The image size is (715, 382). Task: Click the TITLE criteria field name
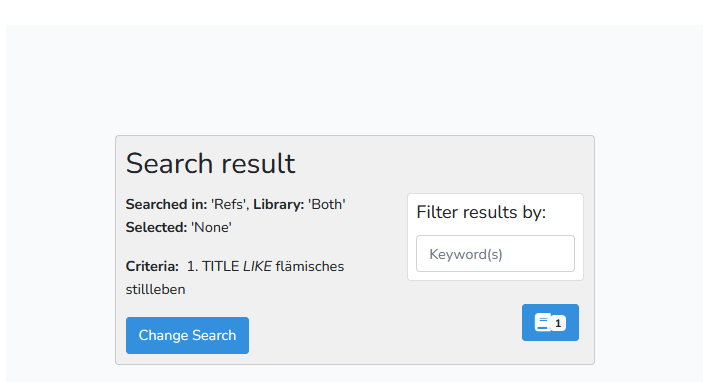(221, 266)
